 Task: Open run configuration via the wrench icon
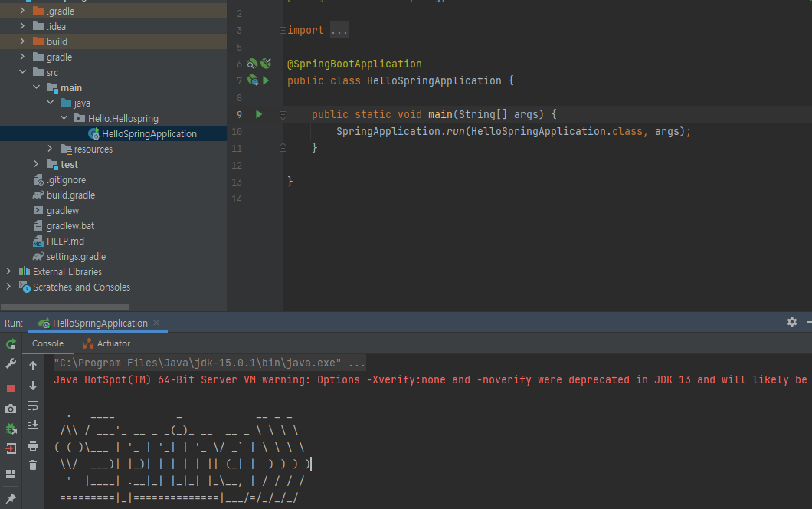(x=11, y=363)
